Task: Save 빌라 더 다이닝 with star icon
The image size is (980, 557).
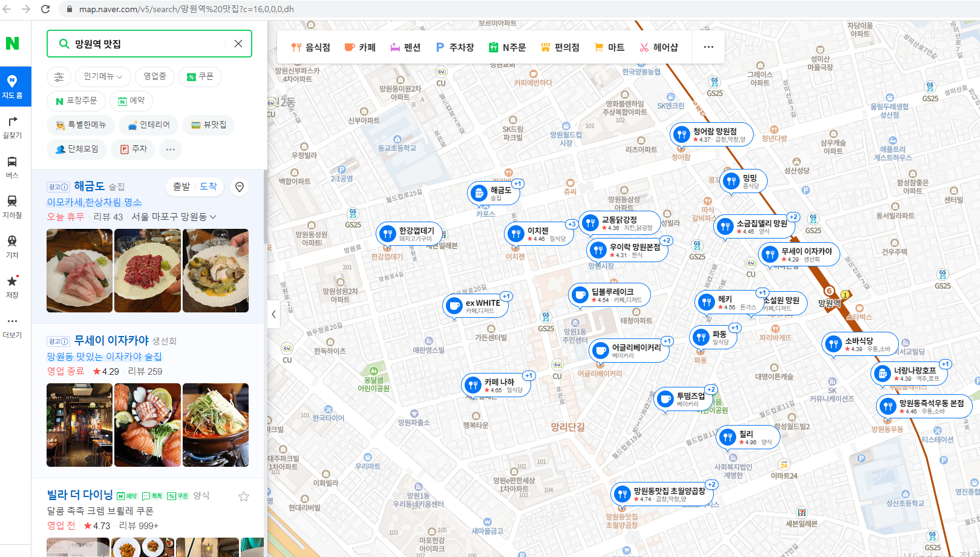Action: [x=244, y=496]
